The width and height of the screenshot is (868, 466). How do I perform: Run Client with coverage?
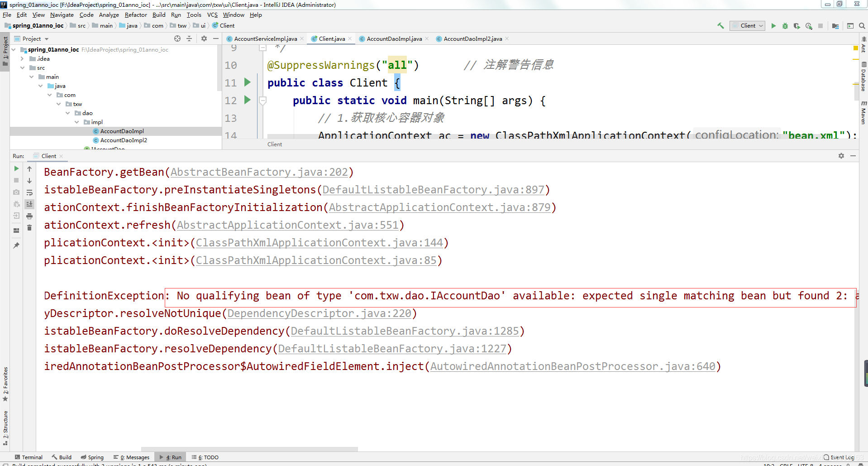[797, 26]
